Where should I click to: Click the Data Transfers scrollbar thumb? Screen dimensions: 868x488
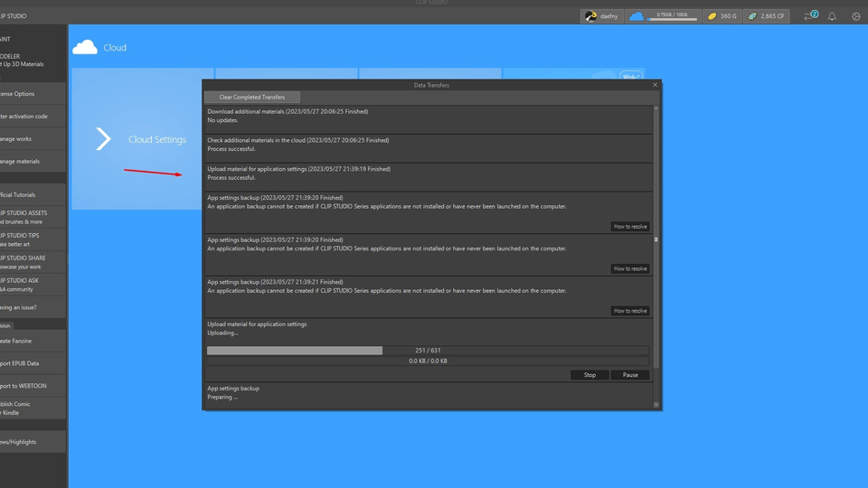[x=656, y=239]
